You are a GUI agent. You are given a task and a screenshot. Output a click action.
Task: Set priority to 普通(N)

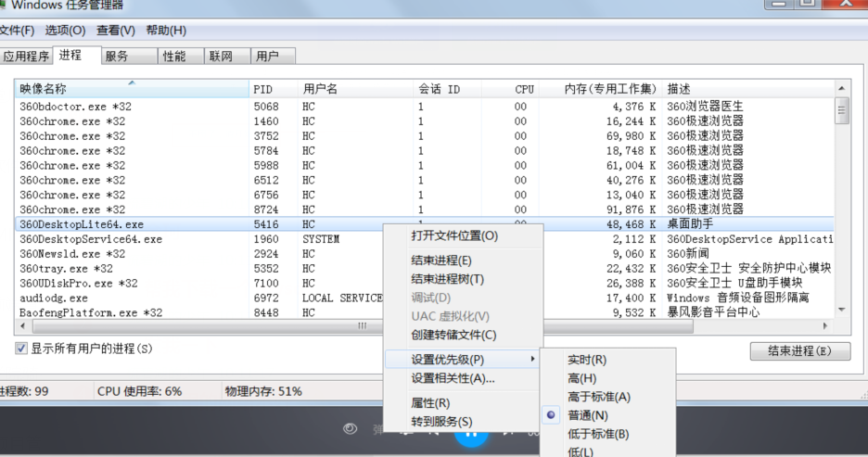607,415
